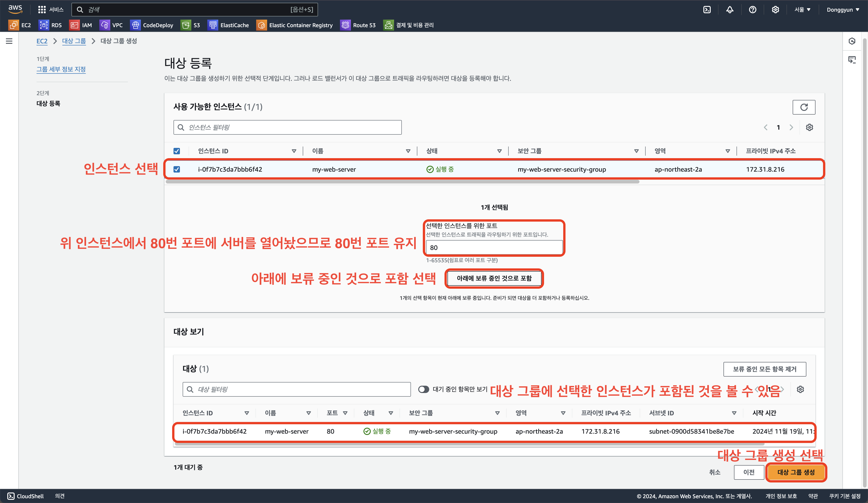The height and width of the screenshot is (503, 868).
Task: Click the help question mark icon
Action: tap(752, 10)
